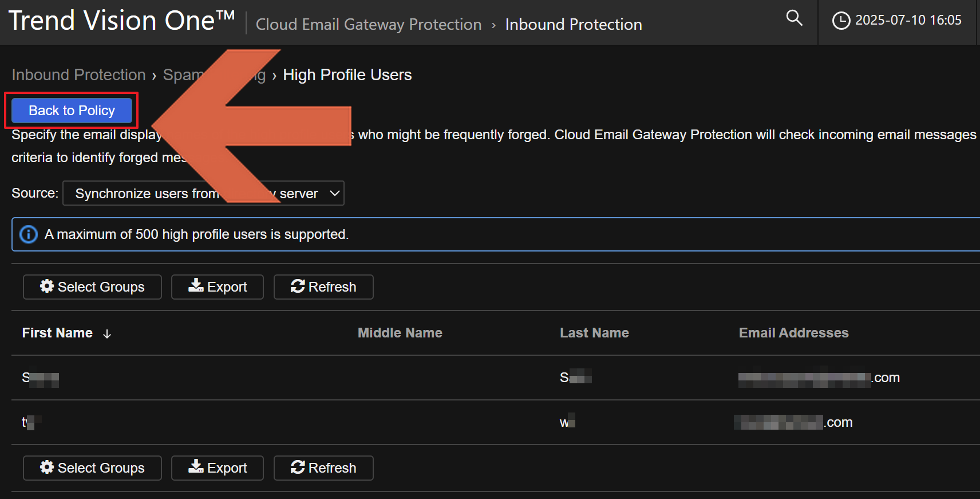Click the top Refresh button
The height and width of the screenshot is (499, 980).
click(323, 287)
